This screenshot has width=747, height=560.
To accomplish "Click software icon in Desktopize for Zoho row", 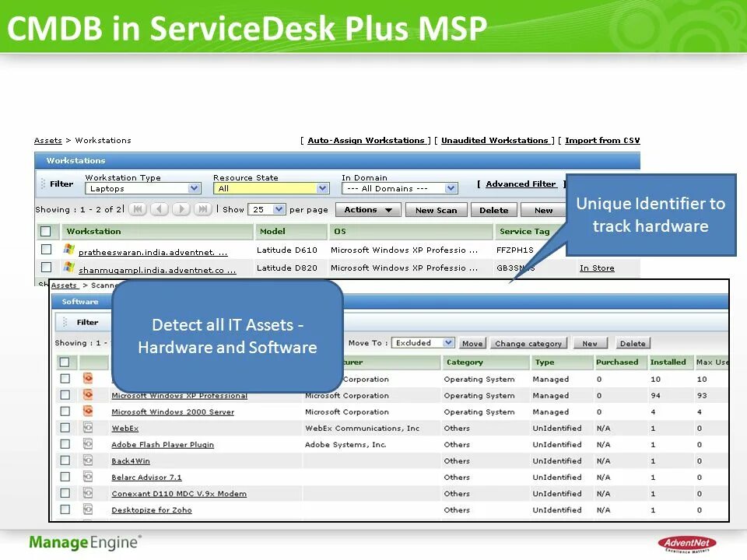I will click(88, 509).
